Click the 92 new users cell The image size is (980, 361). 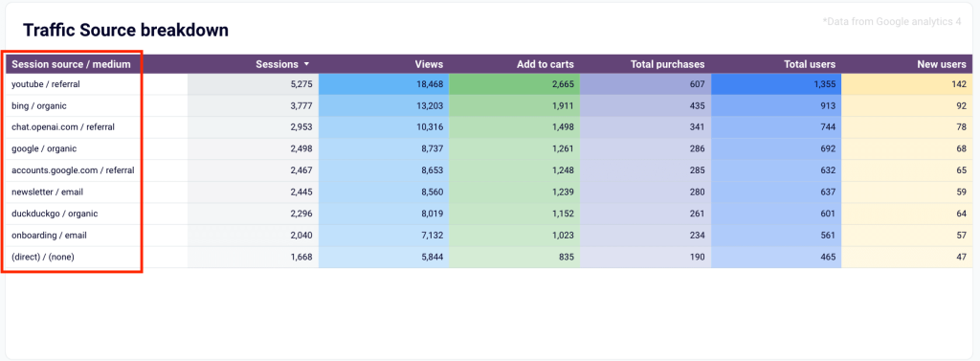[x=907, y=105]
